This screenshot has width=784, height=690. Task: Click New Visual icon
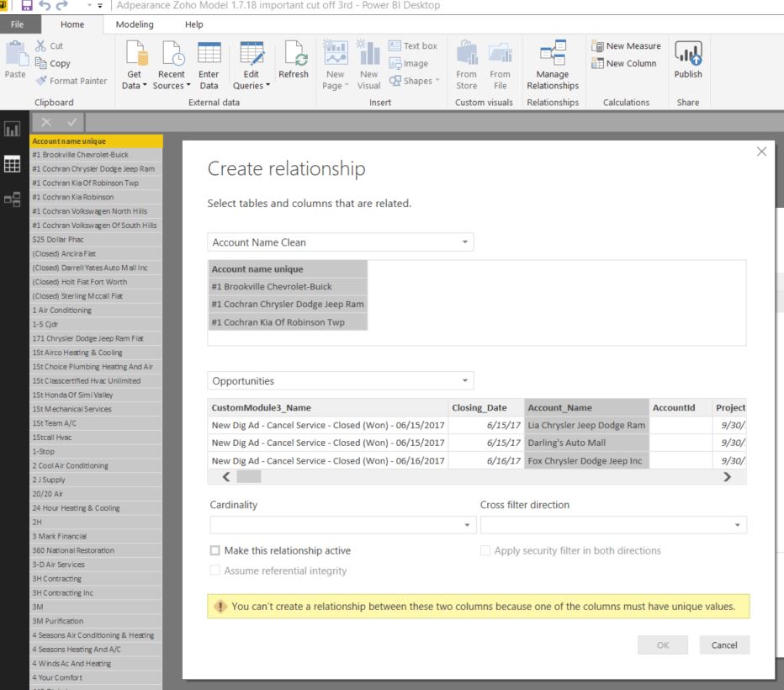pos(368,53)
